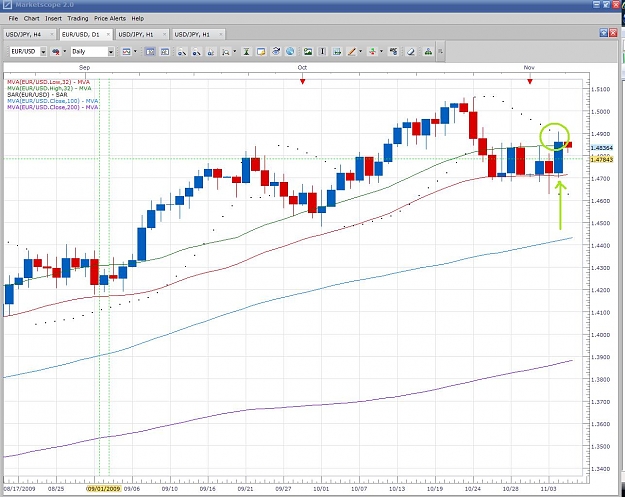Image resolution: width=625 pixels, height=497 pixels.
Task: Click the red remove-instrument icon
Action: tap(56, 51)
